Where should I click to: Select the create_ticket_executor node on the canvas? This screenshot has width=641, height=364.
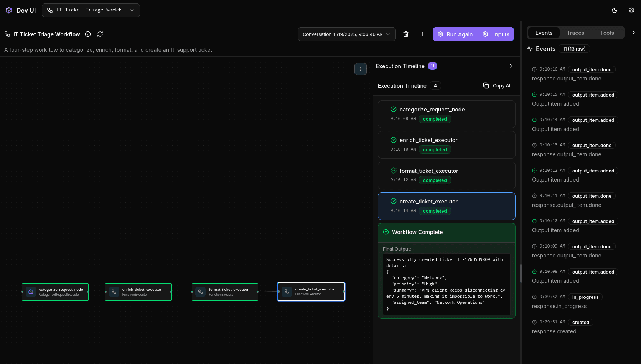tap(311, 292)
